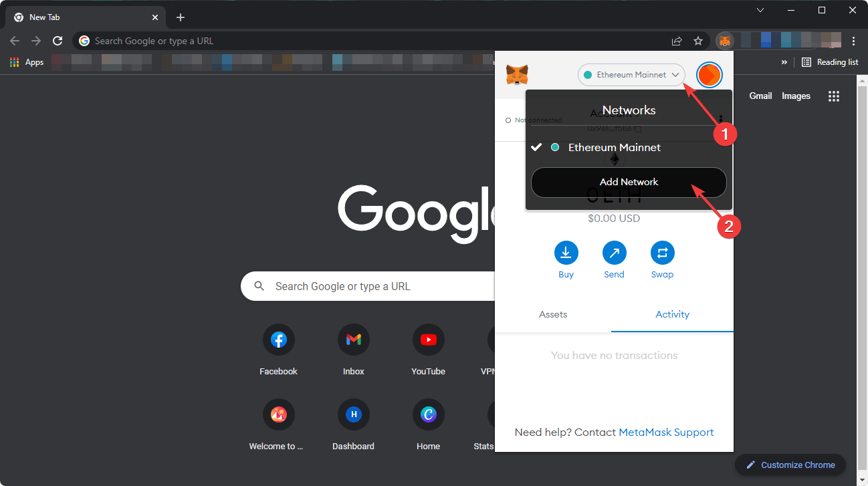Click the Send arrow icon button

click(614, 253)
